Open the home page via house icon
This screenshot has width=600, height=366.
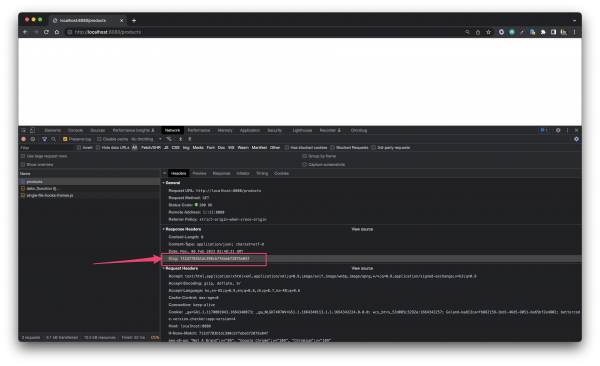57,32
